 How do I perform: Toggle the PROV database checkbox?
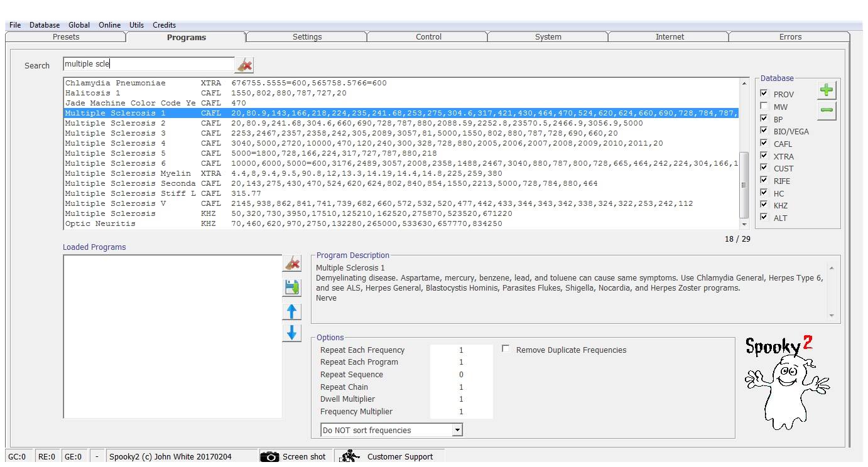coord(764,94)
